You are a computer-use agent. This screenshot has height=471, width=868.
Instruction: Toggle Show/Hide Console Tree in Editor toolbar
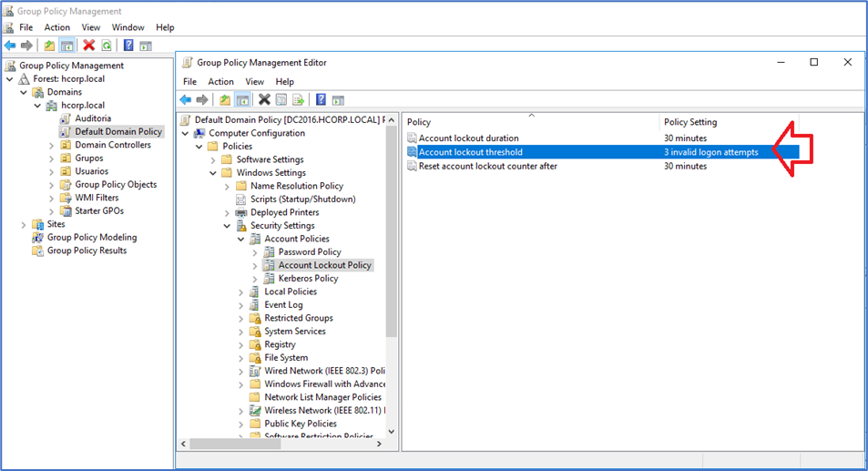coord(242,100)
